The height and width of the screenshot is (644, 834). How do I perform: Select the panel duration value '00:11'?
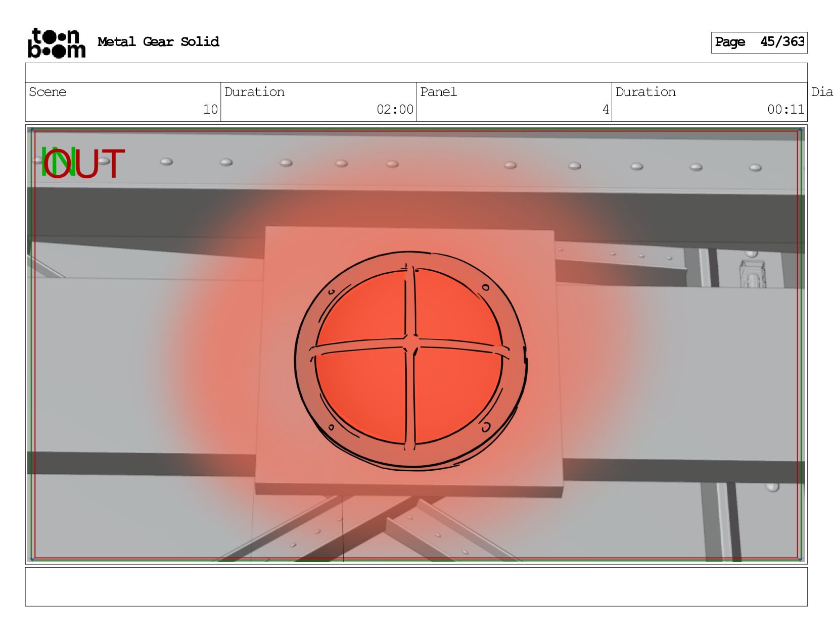click(785, 110)
